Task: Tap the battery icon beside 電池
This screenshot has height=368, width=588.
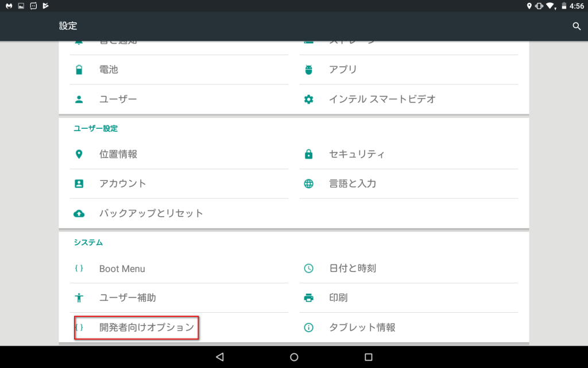Action: 79,70
